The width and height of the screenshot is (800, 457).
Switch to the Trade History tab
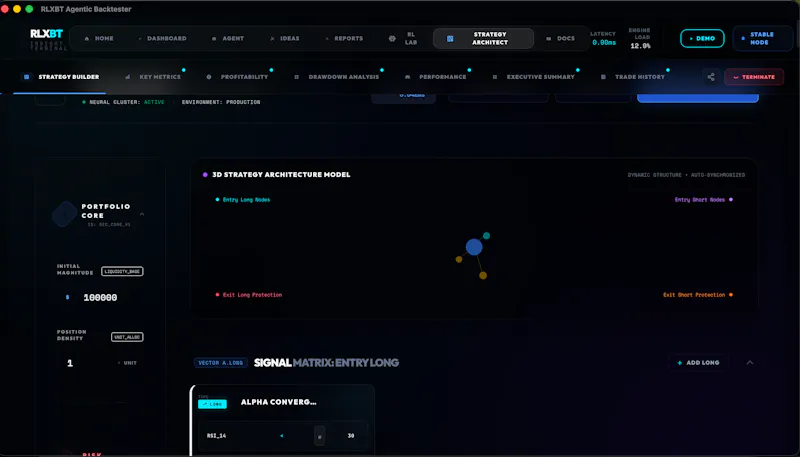pyautogui.click(x=633, y=77)
